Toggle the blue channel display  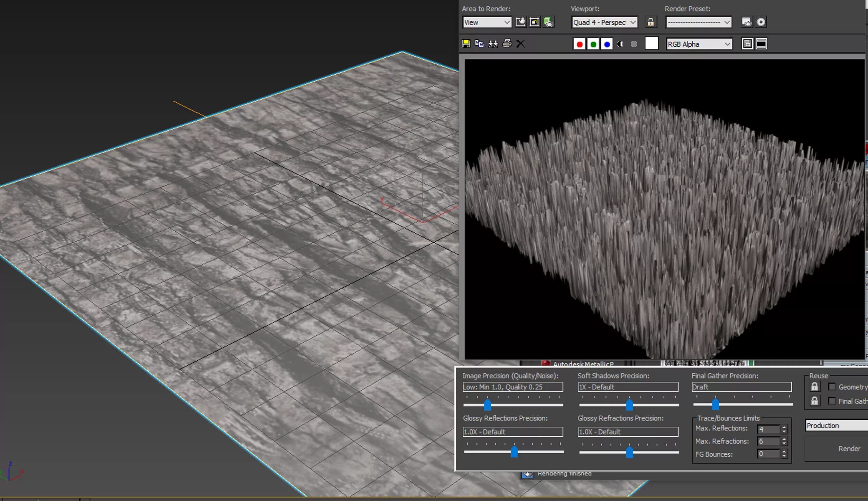click(607, 44)
